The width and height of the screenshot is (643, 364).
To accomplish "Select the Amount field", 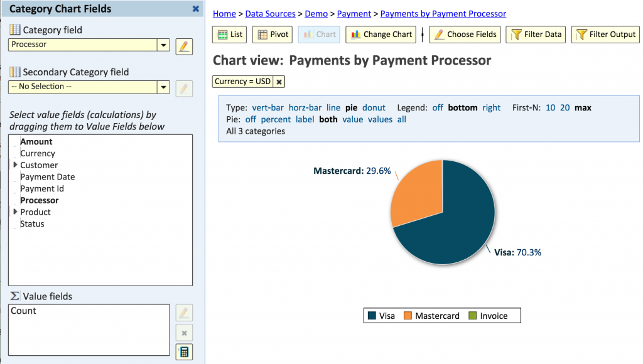I will click(36, 141).
